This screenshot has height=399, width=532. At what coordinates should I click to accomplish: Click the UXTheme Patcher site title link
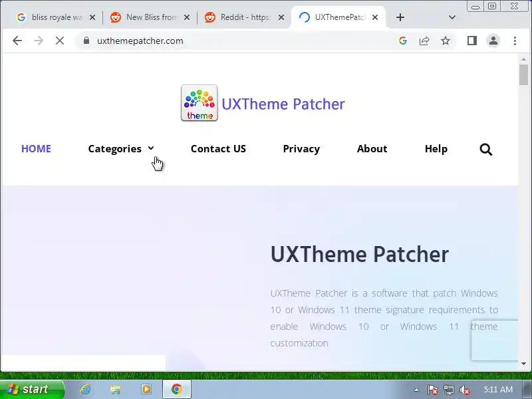pos(283,104)
